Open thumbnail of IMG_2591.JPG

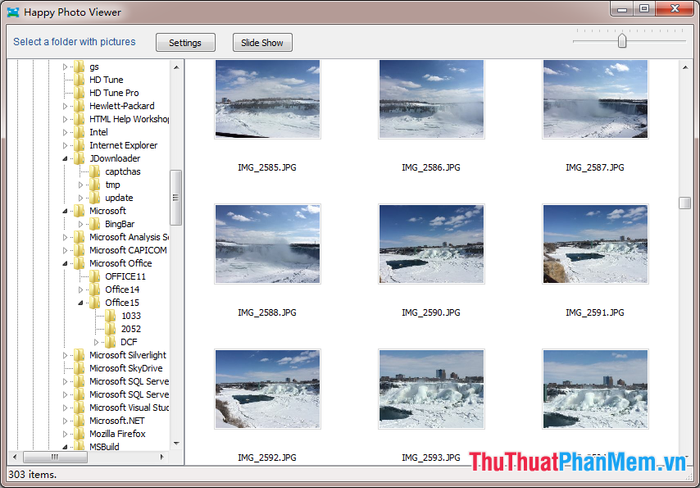click(595, 244)
